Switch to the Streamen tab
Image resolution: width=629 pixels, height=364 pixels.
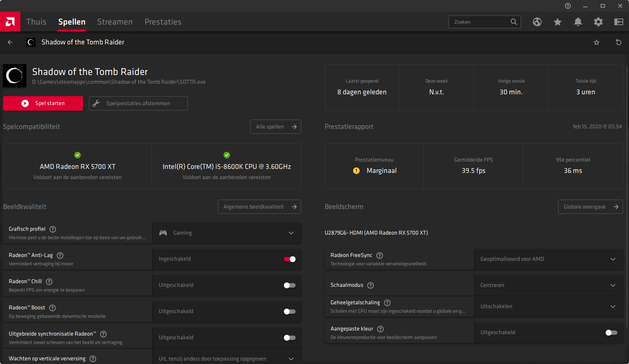115,22
